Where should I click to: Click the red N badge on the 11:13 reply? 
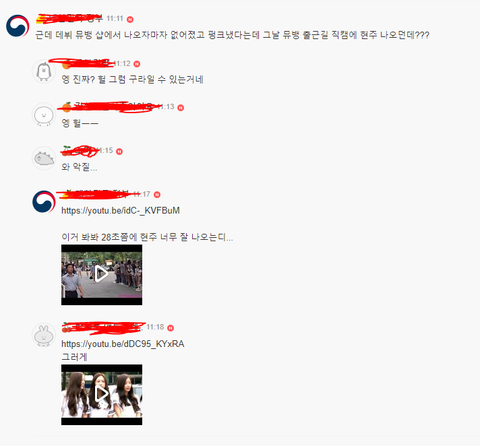pos(181,107)
